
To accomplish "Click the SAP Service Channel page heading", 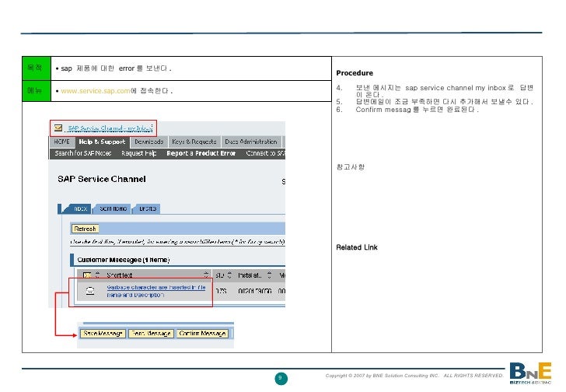I will (102, 179).
